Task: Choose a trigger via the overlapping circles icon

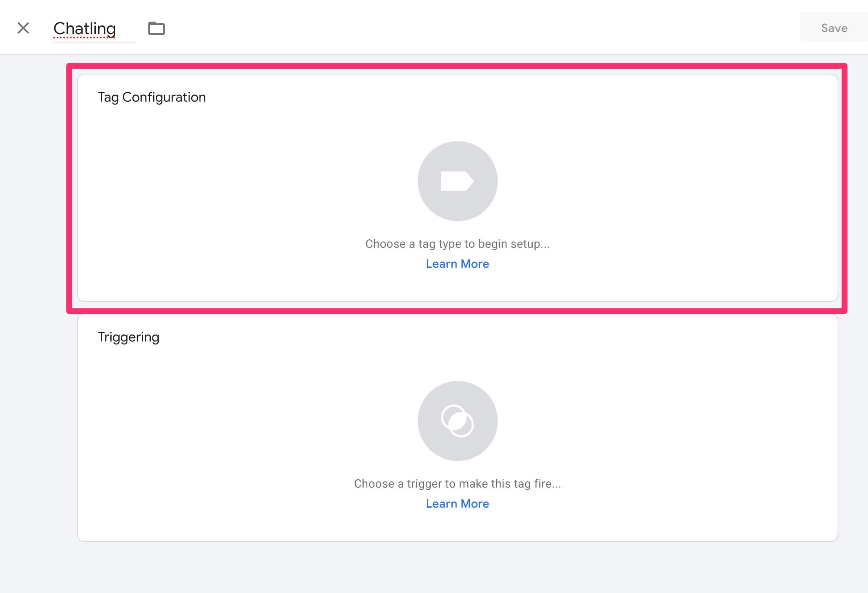Action: coord(457,421)
